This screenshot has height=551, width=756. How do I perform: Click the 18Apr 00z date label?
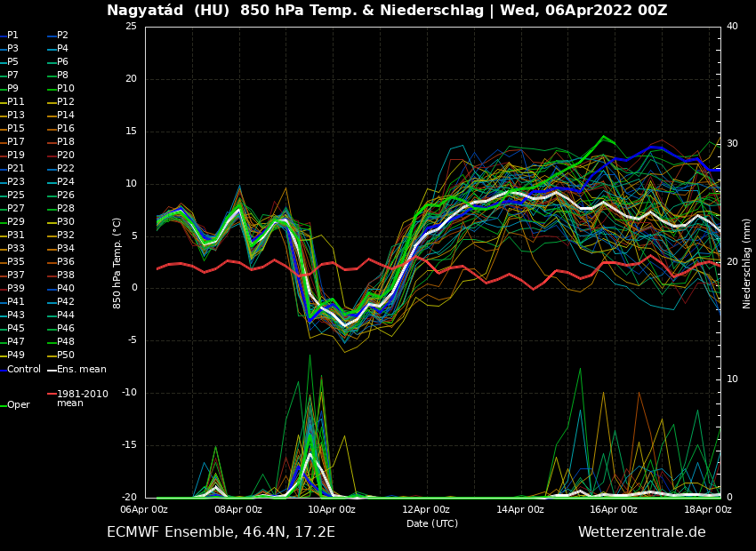[x=708, y=510]
